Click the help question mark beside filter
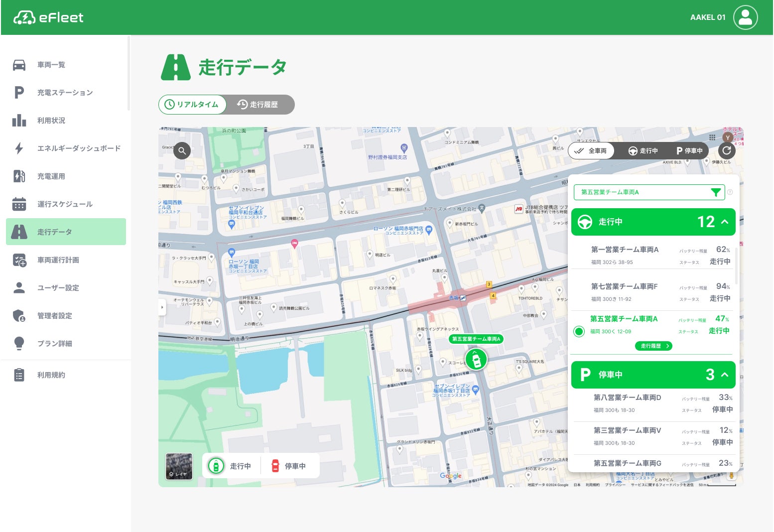The height and width of the screenshot is (532, 774). [x=730, y=192]
